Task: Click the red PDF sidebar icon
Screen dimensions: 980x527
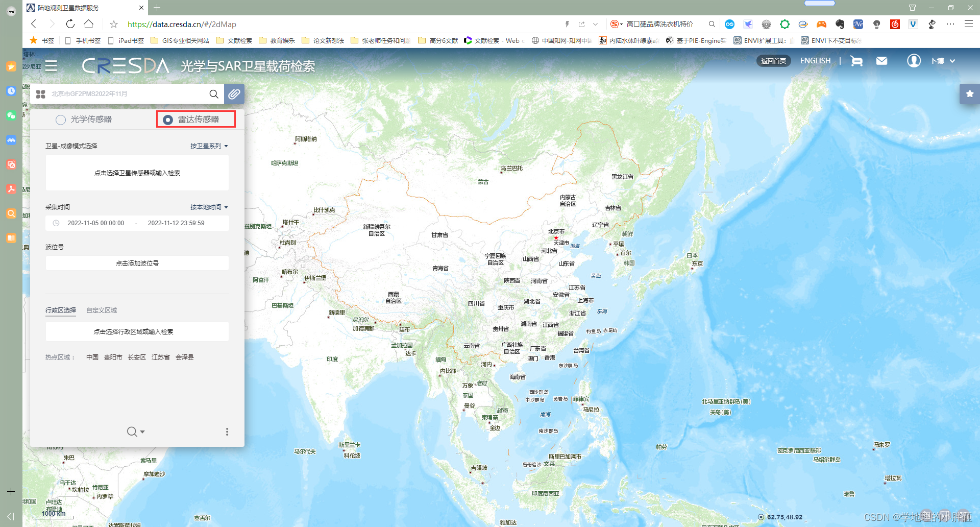Action: [x=11, y=189]
